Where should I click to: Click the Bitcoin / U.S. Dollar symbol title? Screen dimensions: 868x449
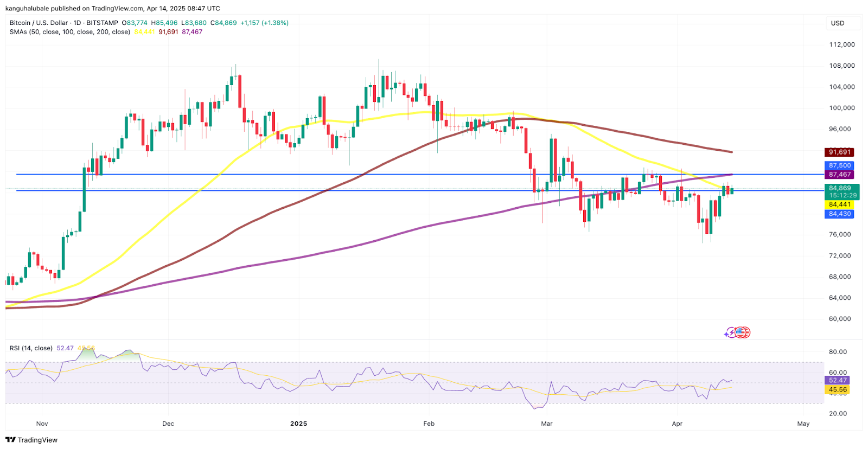tap(39, 23)
